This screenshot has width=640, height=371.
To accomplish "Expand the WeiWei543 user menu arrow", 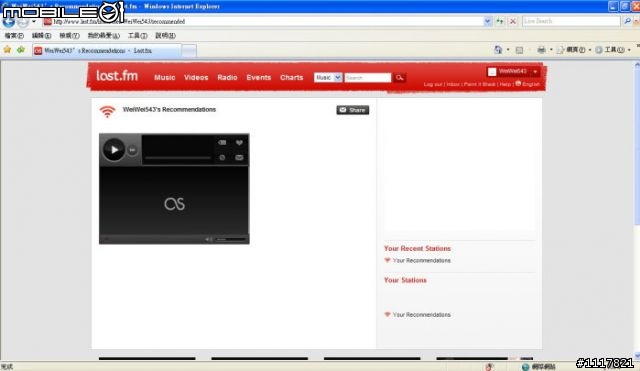I will (x=535, y=72).
